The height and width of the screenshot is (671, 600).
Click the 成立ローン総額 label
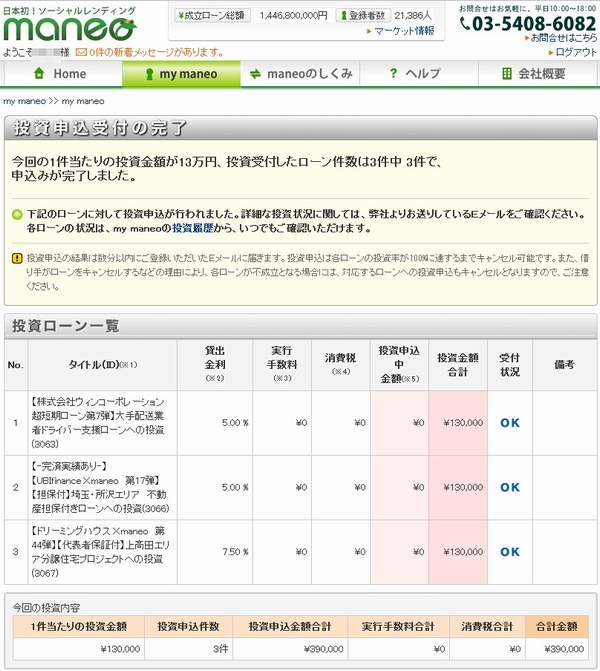point(213,16)
